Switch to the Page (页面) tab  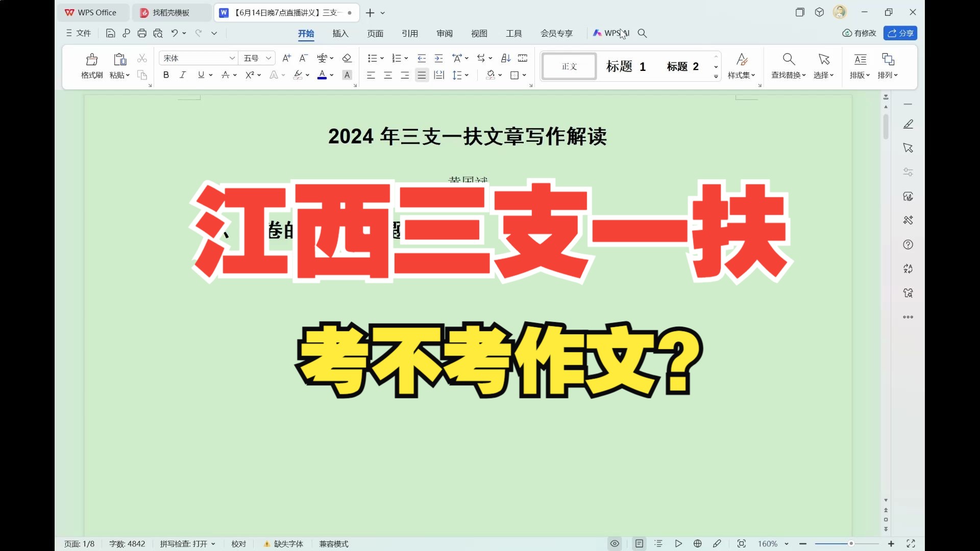click(375, 33)
